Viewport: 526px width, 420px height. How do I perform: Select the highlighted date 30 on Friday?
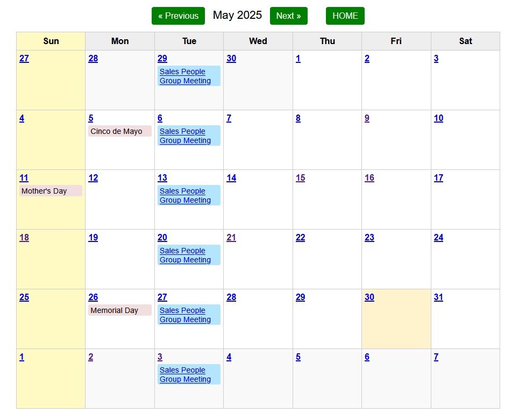(369, 297)
